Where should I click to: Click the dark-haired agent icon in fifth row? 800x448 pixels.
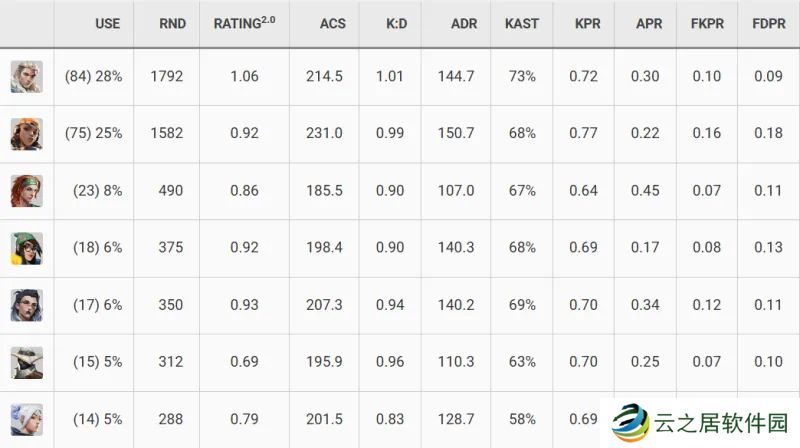tap(27, 305)
